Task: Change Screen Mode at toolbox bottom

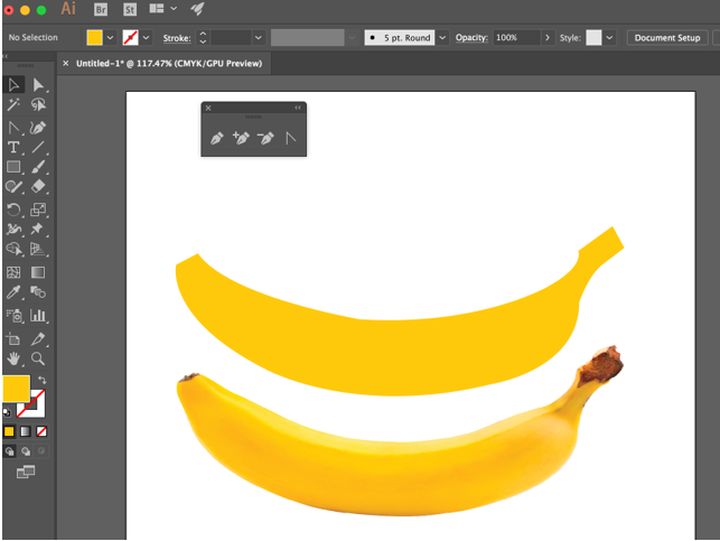Action: point(26,472)
